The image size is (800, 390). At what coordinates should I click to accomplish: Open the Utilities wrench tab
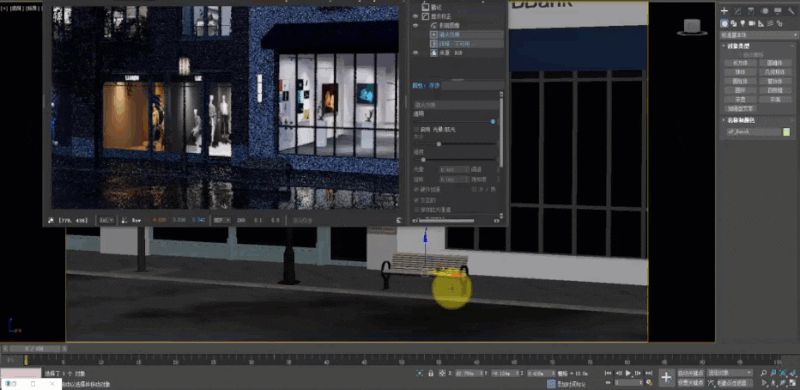(x=792, y=11)
